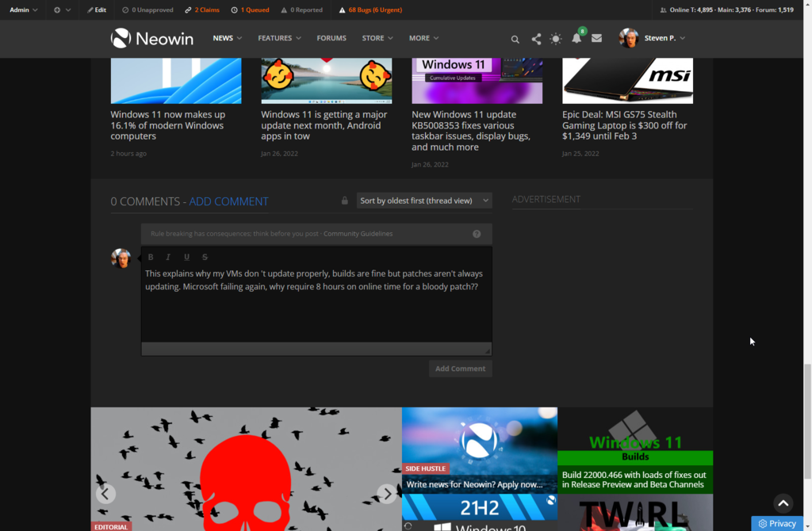Image resolution: width=812 pixels, height=531 pixels.
Task: Expand the arrow beside admin plus icon
Action: [68, 10]
